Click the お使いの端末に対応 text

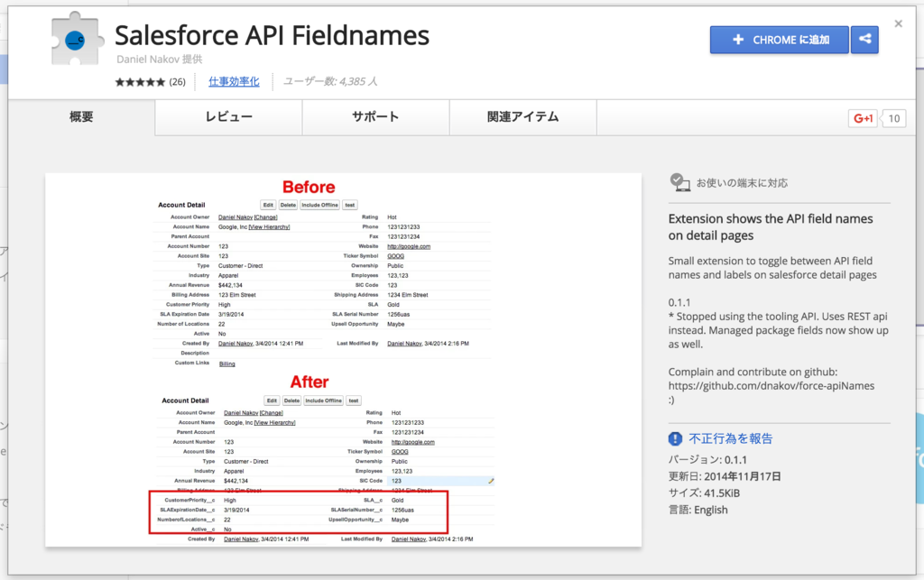point(742,183)
